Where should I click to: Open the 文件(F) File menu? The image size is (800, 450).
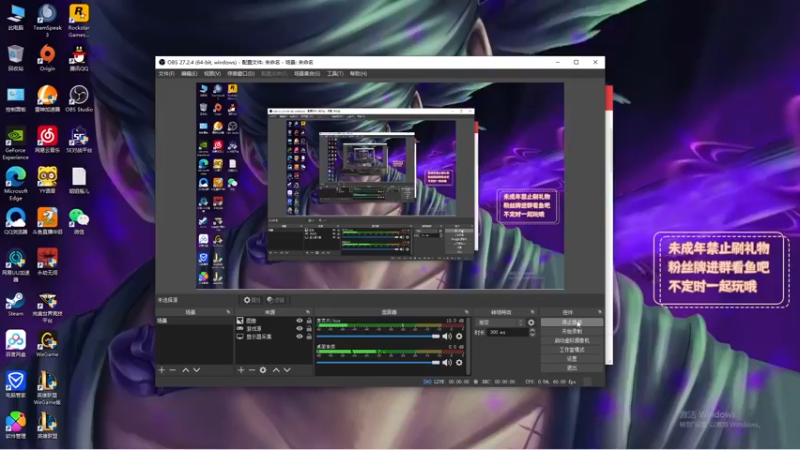(166, 73)
